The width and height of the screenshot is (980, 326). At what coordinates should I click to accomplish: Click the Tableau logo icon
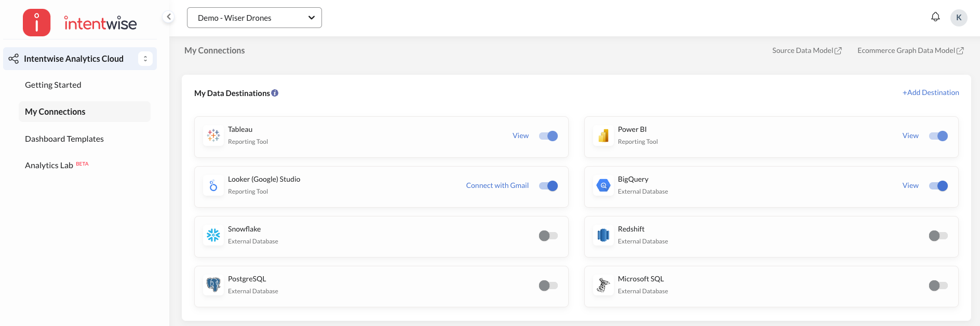213,135
